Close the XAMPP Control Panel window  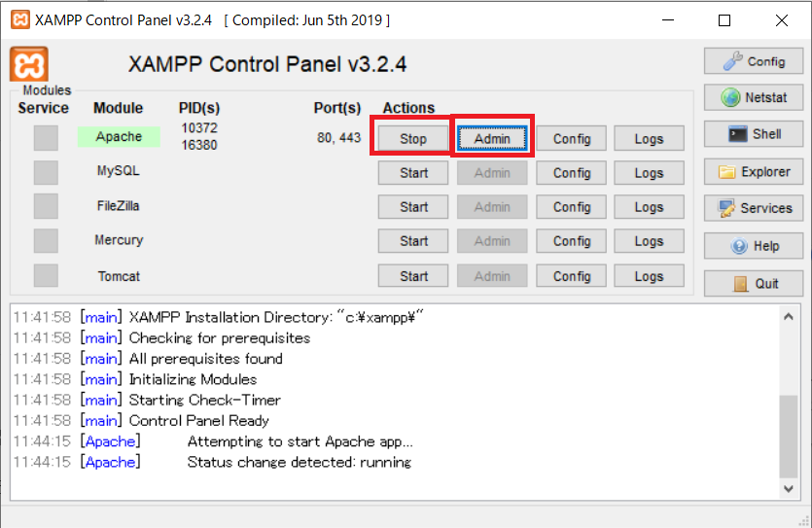pos(782,20)
